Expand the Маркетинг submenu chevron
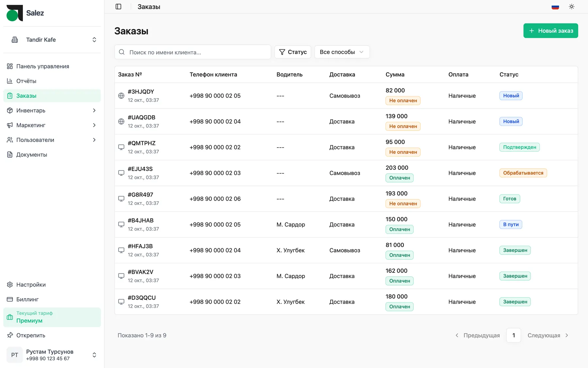The image size is (588, 368). tap(94, 125)
